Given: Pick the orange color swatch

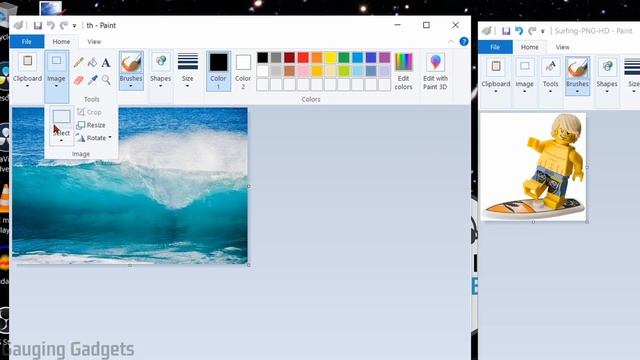Looking at the screenshot, I should [317, 58].
